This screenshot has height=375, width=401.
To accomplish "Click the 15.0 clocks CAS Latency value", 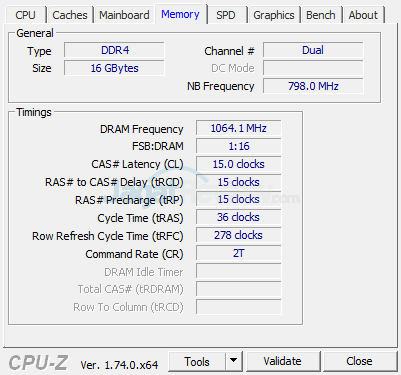I will click(239, 164).
